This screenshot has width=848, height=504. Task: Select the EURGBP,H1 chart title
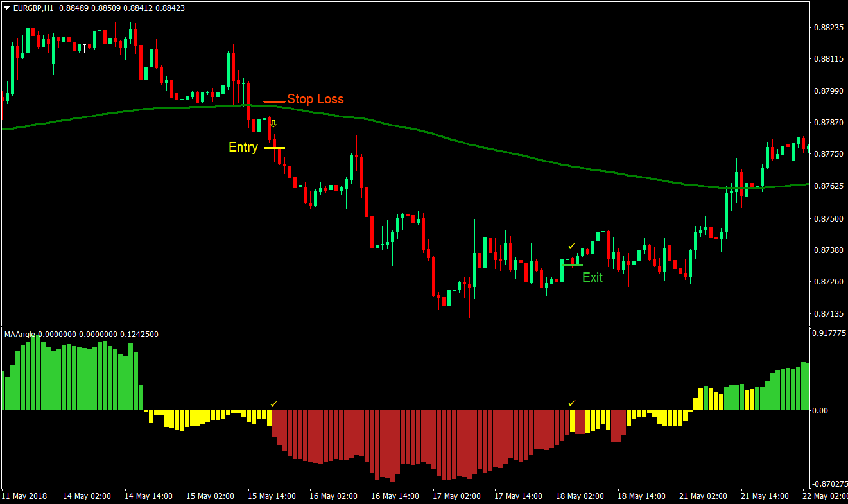click(x=32, y=9)
